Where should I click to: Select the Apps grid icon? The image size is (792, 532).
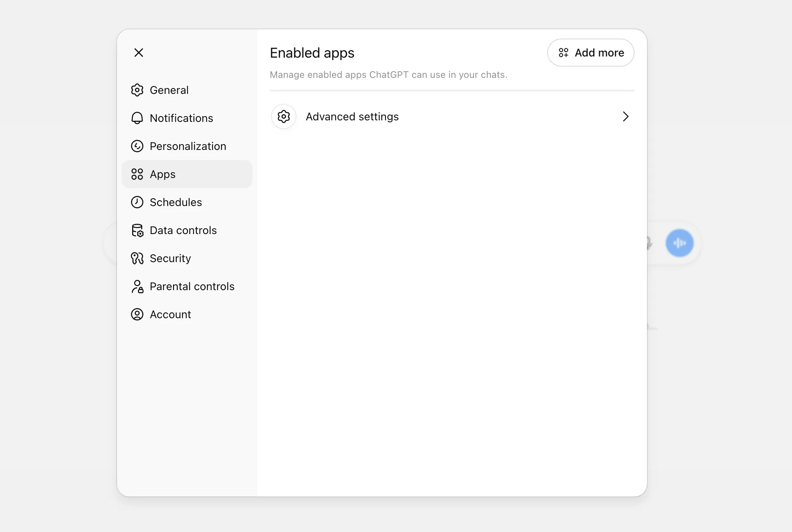point(137,174)
